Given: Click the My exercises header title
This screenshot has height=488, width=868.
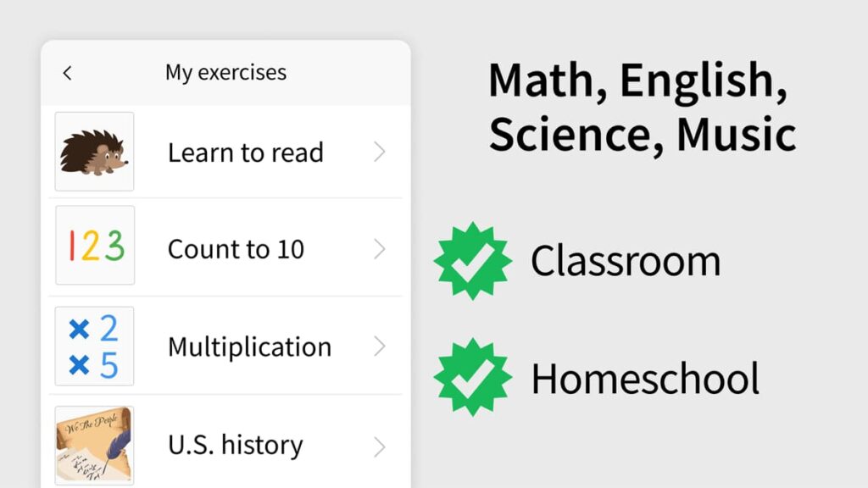Looking at the screenshot, I should click(225, 73).
